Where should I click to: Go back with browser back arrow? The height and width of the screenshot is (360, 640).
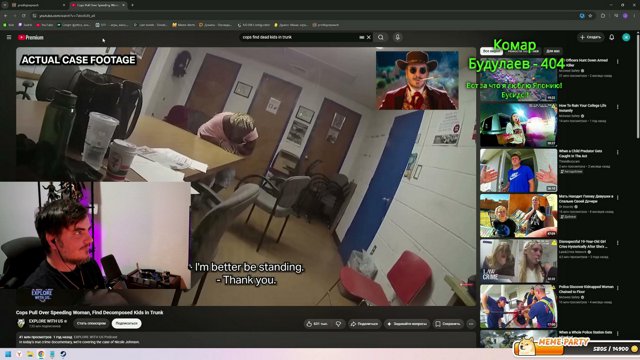coord(5,16)
